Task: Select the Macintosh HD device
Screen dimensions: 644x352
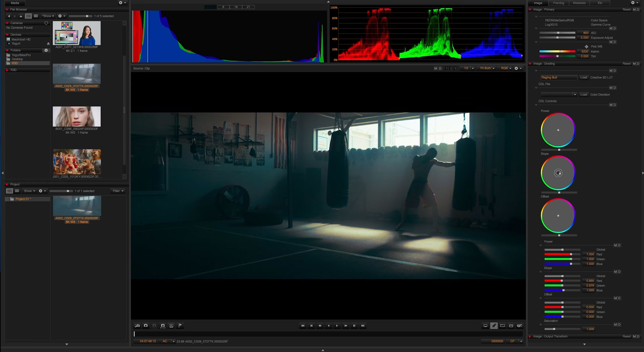Action: click(21, 40)
